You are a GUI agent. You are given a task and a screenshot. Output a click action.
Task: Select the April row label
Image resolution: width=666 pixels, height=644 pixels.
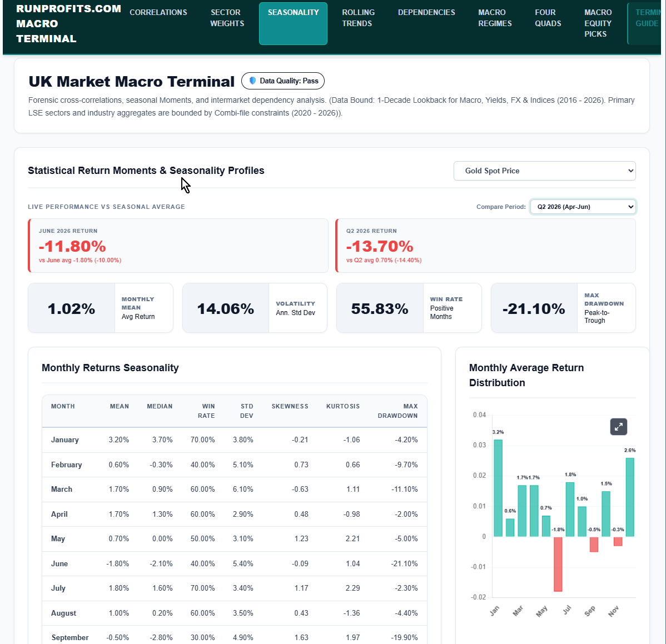[x=59, y=514]
